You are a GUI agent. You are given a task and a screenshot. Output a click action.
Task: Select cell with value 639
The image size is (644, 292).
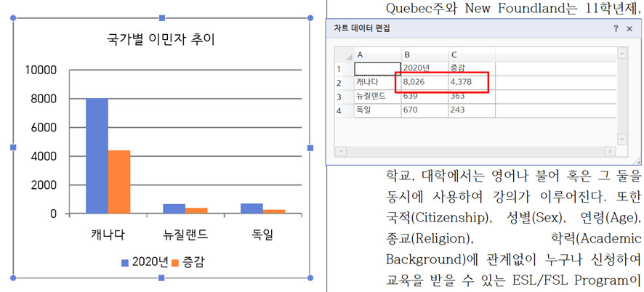[x=424, y=97]
